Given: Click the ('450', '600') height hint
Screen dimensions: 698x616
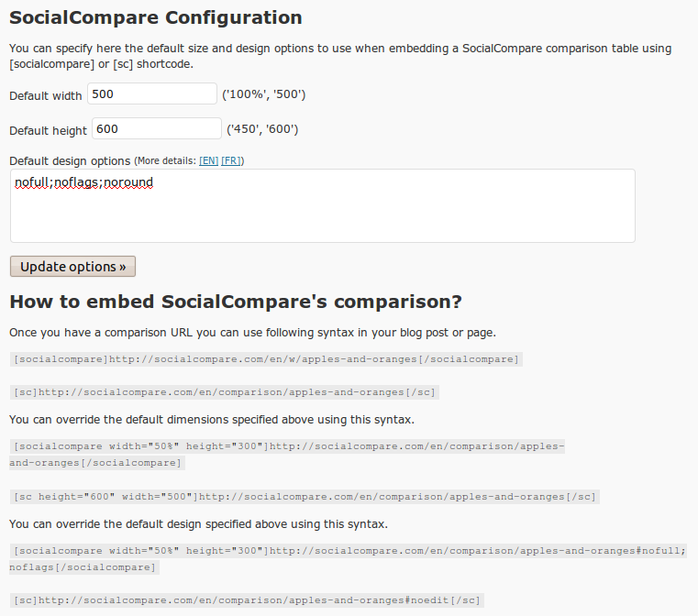Looking at the screenshot, I should point(262,129).
